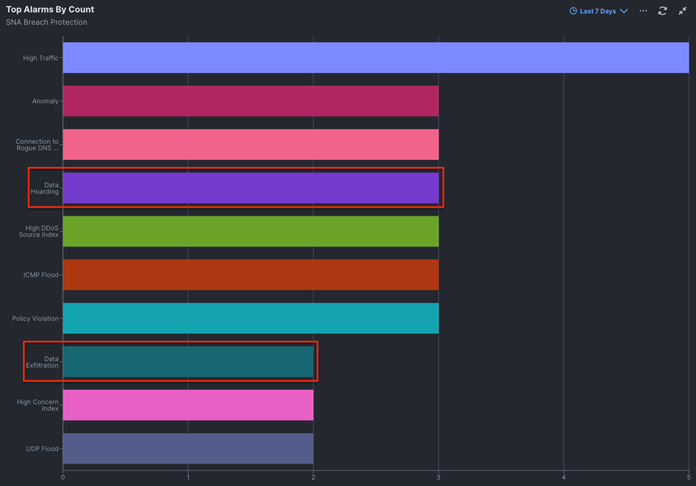Select the High DDoS Source Index green bar
This screenshot has height=486, width=696.
(x=251, y=231)
